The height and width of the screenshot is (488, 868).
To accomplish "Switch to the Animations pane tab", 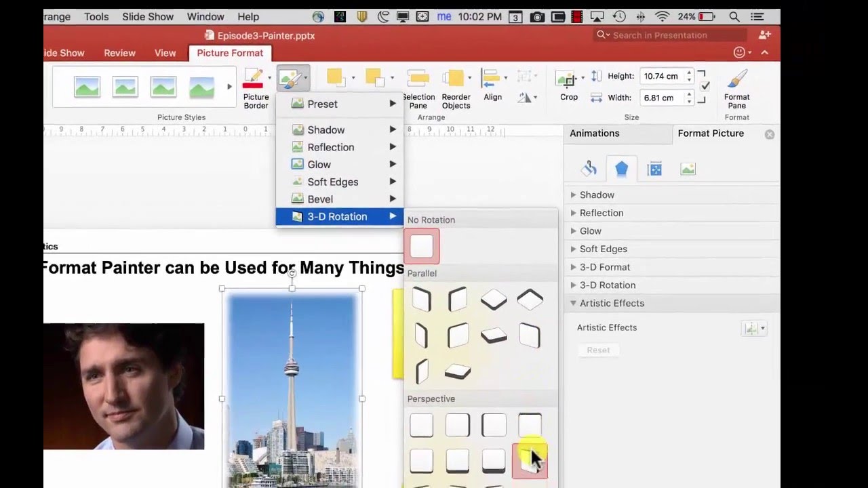I will (x=594, y=134).
